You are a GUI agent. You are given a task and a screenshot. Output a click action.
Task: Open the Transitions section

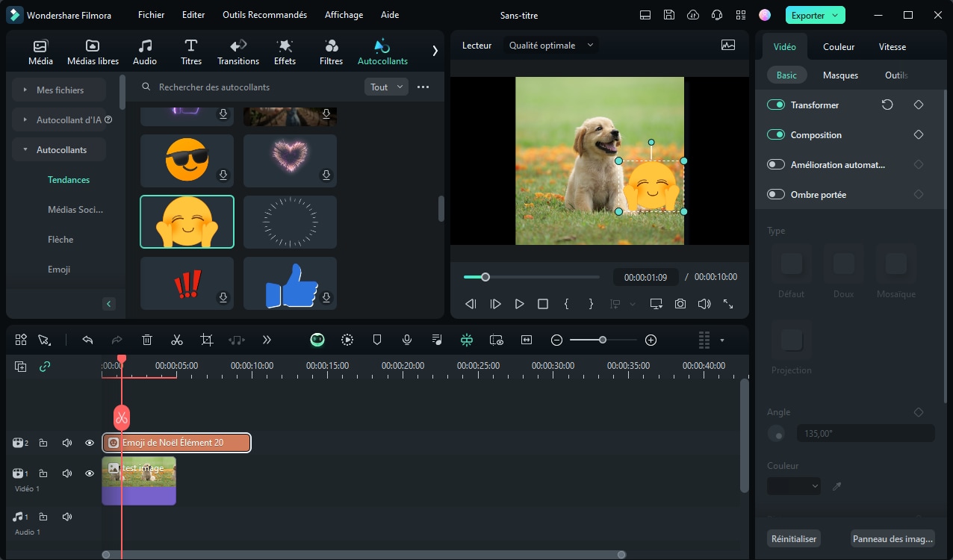tap(238, 52)
